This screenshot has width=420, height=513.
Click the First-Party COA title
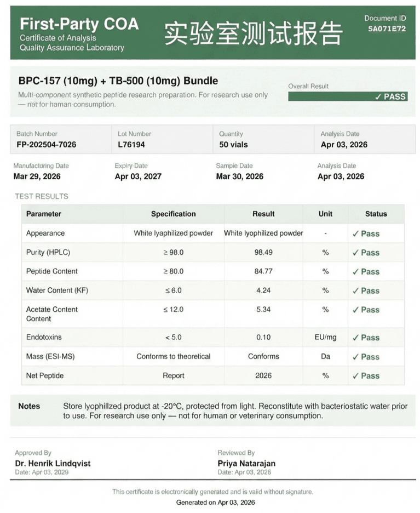point(79,24)
